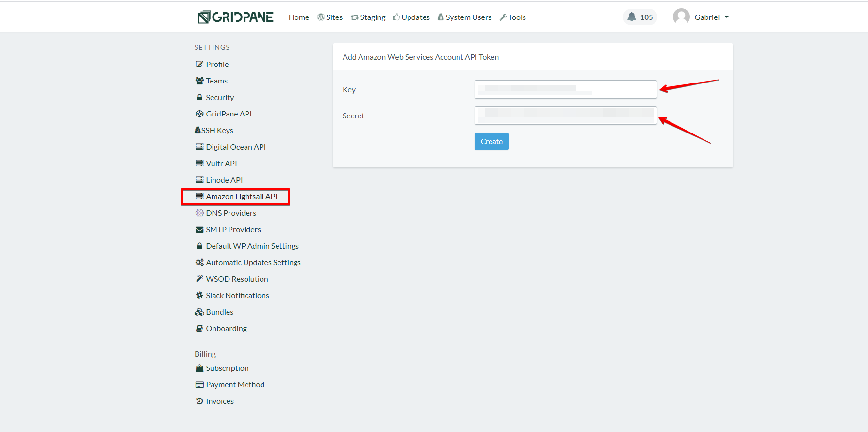Open the SMTP Providers page
The width and height of the screenshot is (868, 432).
(233, 229)
